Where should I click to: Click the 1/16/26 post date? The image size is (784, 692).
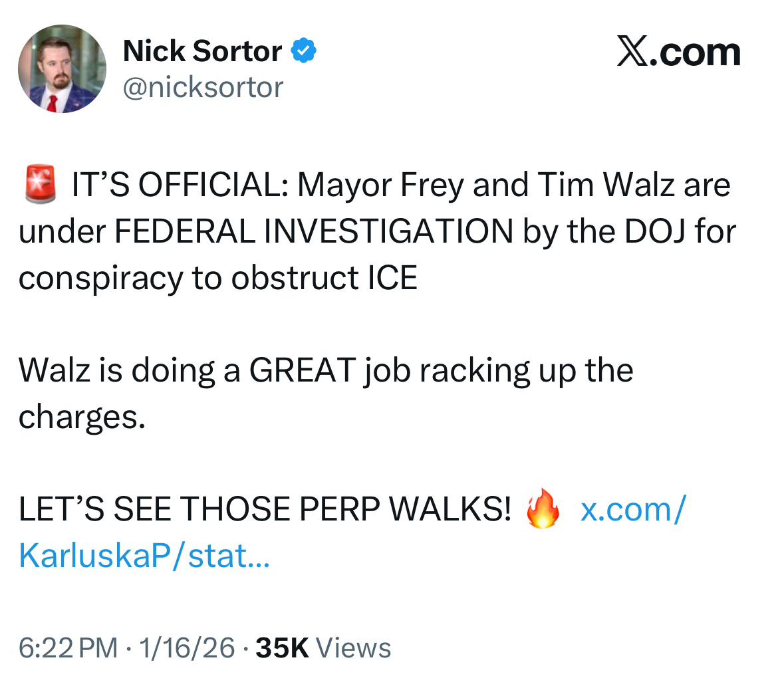tap(187, 647)
